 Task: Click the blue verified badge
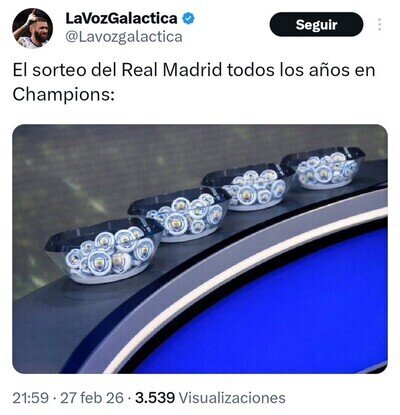(188, 18)
